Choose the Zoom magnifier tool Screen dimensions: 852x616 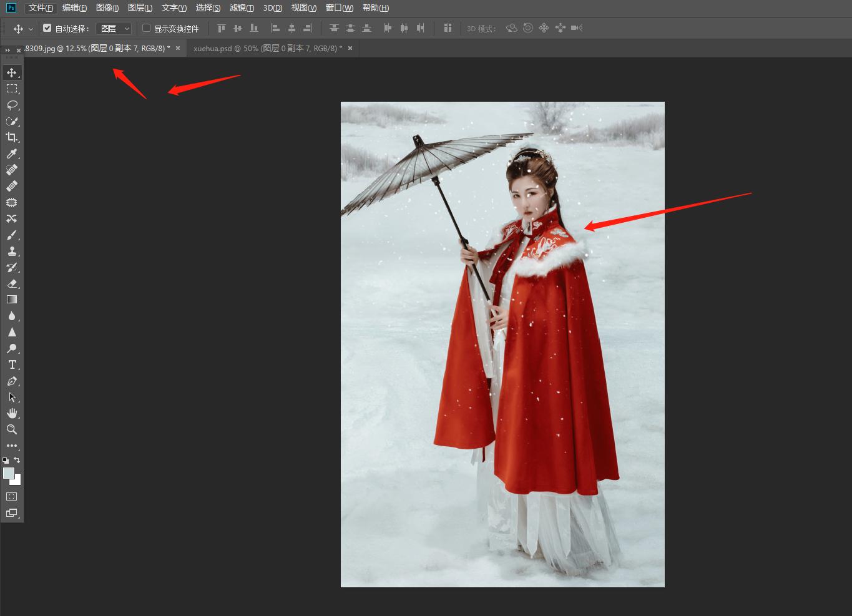12,429
